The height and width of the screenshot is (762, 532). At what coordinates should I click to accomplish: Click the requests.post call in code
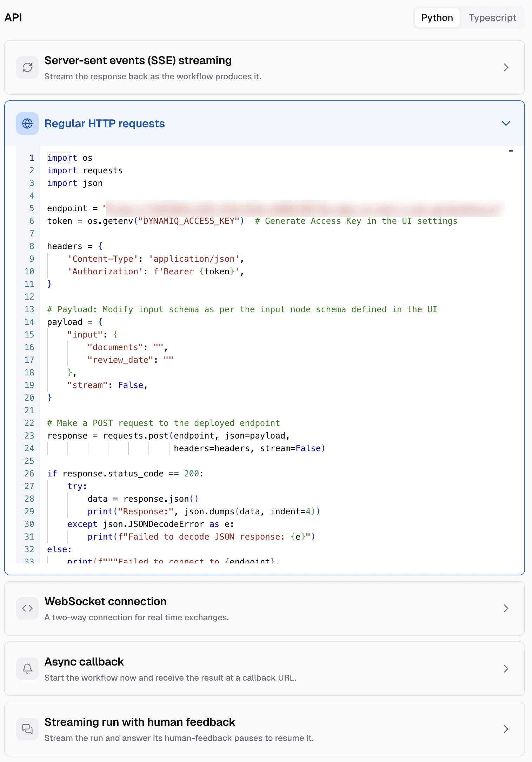coord(136,436)
